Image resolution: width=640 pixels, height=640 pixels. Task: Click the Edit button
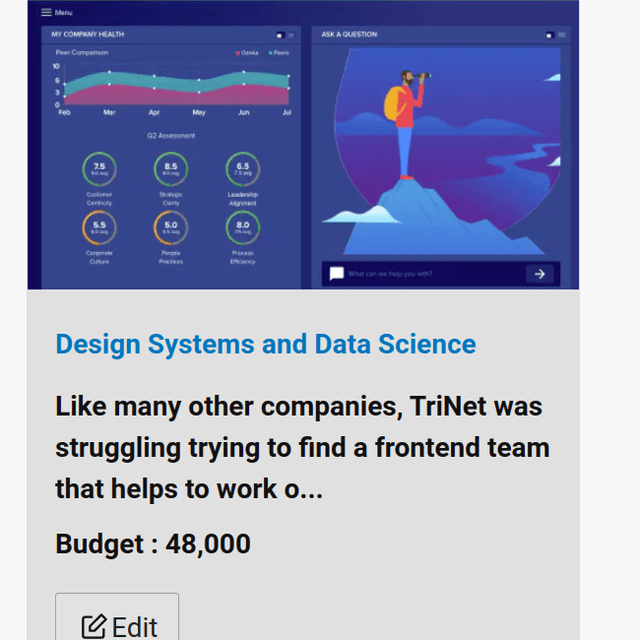pyautogui.click(x=117, y=617)
